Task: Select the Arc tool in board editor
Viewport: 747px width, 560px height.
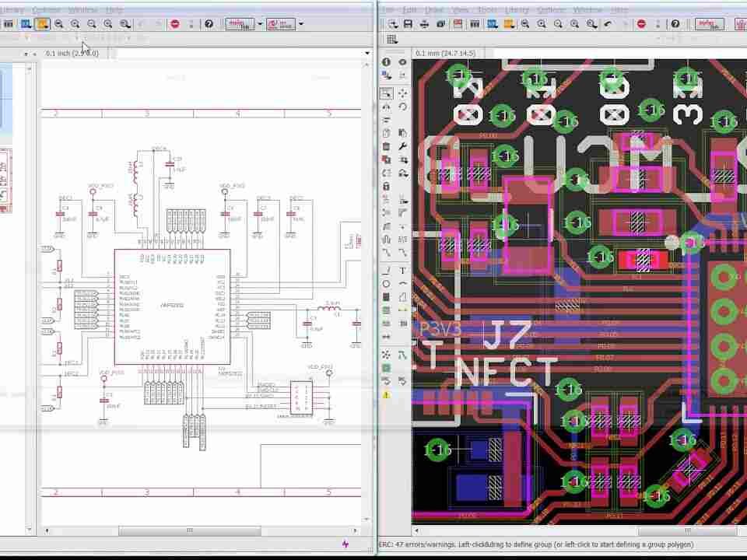Action: click(402, 284)
